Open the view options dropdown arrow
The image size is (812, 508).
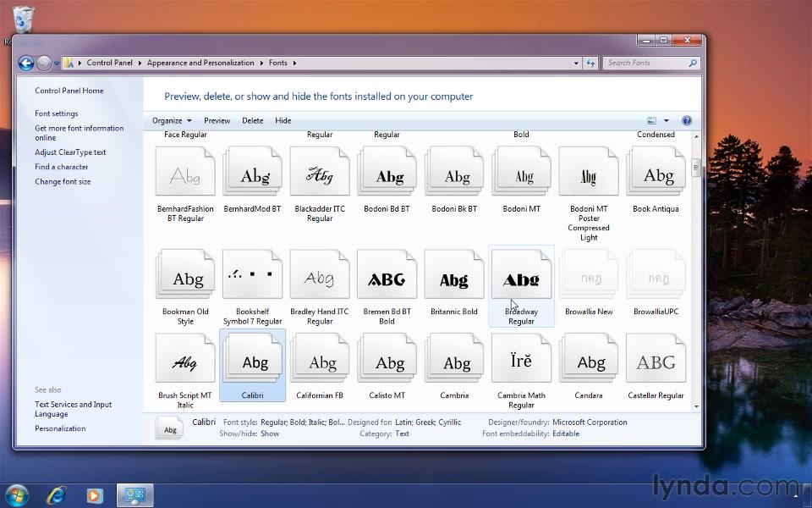[666, 121]
